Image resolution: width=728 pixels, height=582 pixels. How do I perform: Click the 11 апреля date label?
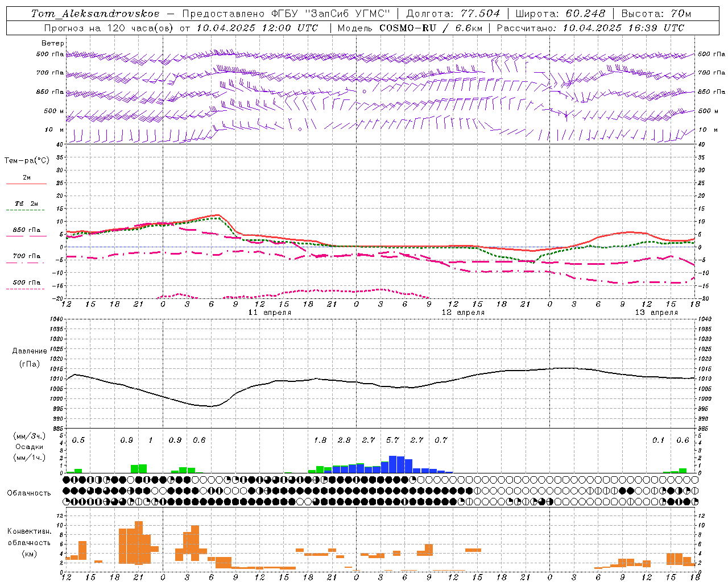coord(270,313)
